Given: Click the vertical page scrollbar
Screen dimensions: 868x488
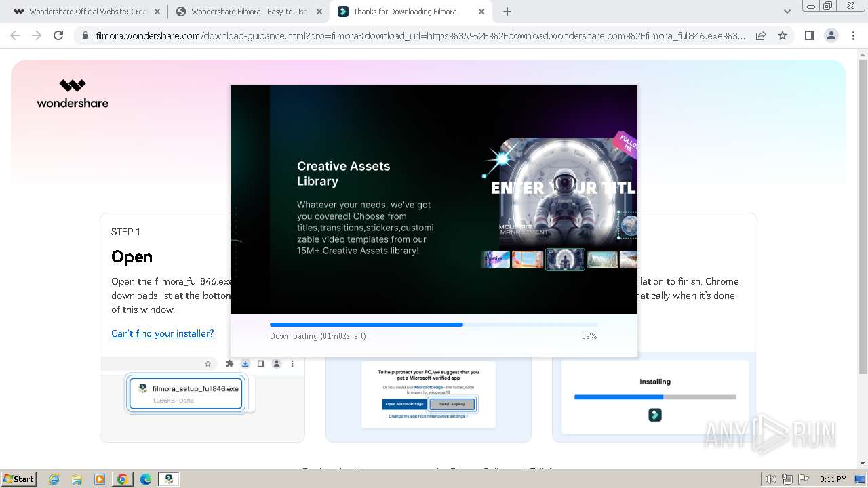Looking at the screenshot, I should (863, 217).
